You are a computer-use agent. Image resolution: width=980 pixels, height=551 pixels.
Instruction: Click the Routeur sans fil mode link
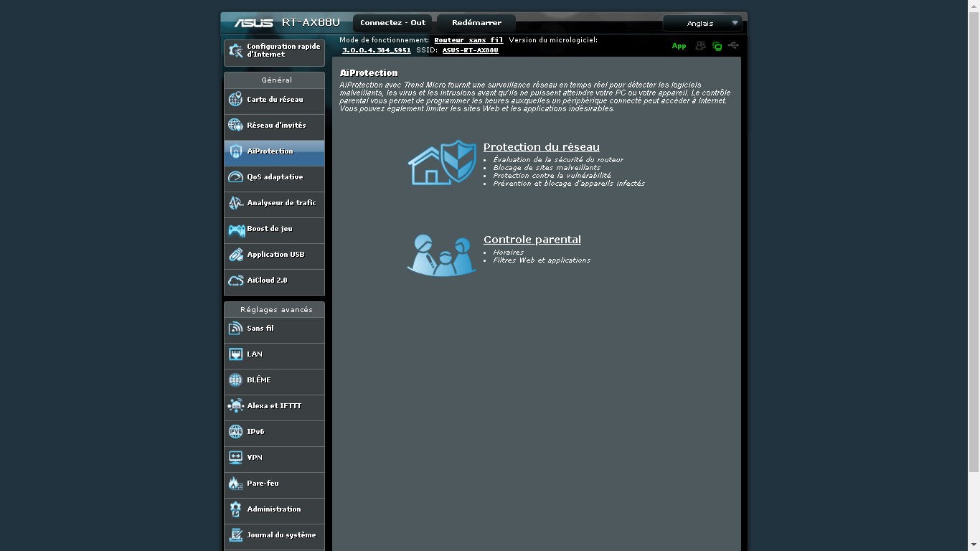(468, 40)
